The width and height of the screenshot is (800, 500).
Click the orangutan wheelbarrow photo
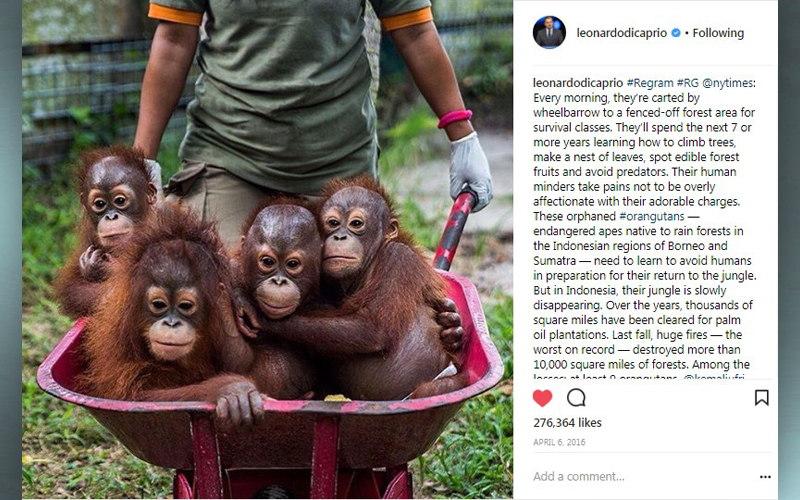[267, 249]
